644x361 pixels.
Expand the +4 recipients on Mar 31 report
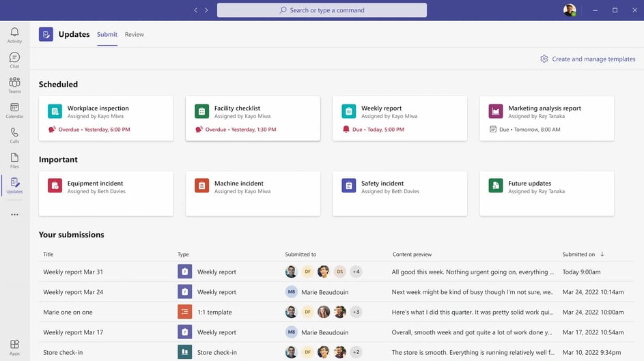pyautogui.click(x=356, y=272)
